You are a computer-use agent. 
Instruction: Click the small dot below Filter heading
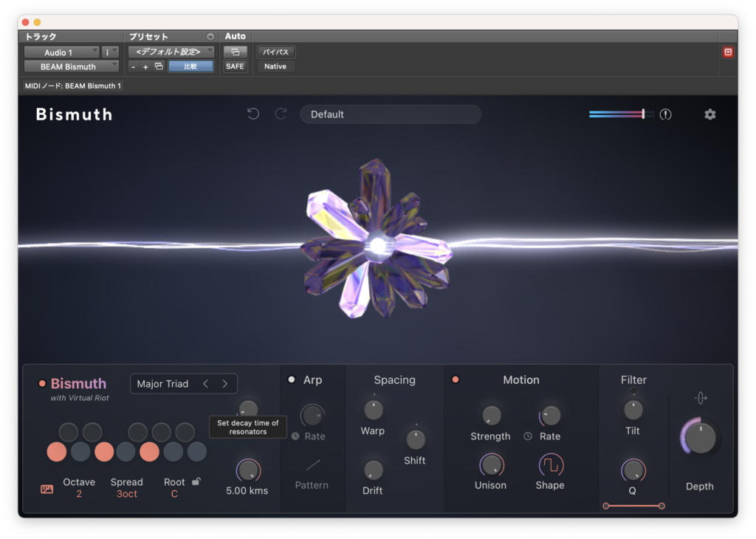tap(633, 391)
